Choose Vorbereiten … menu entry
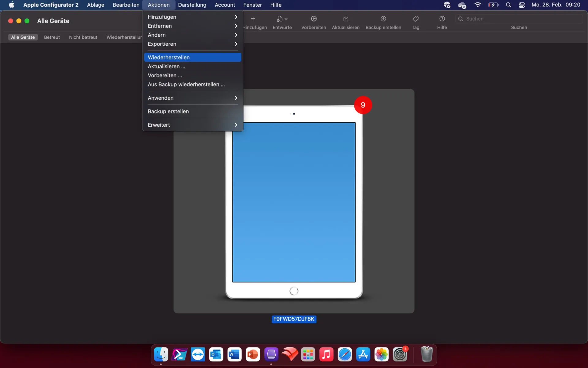This screenshot has width=588, height=368. tap(193, 75)
